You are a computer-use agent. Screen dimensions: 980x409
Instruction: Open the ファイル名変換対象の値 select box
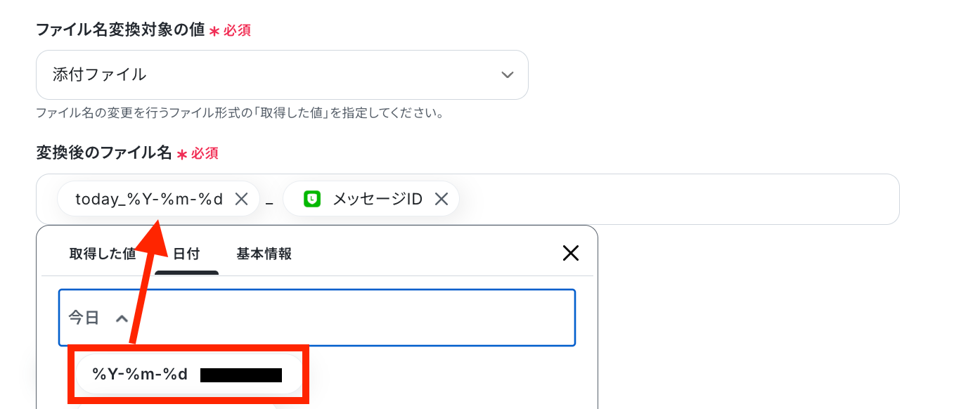(x=282, y=74)
